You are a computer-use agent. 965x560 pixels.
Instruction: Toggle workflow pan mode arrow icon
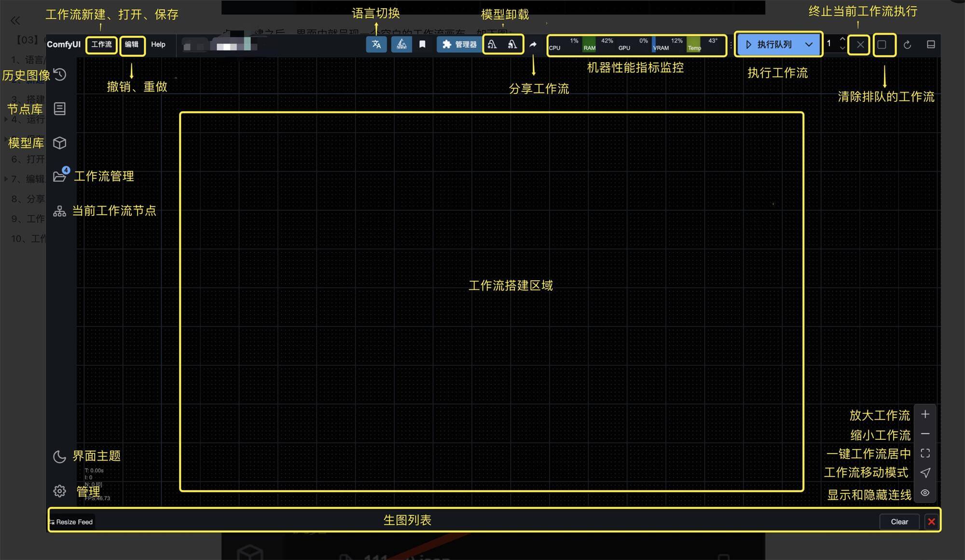pos(925,473)
